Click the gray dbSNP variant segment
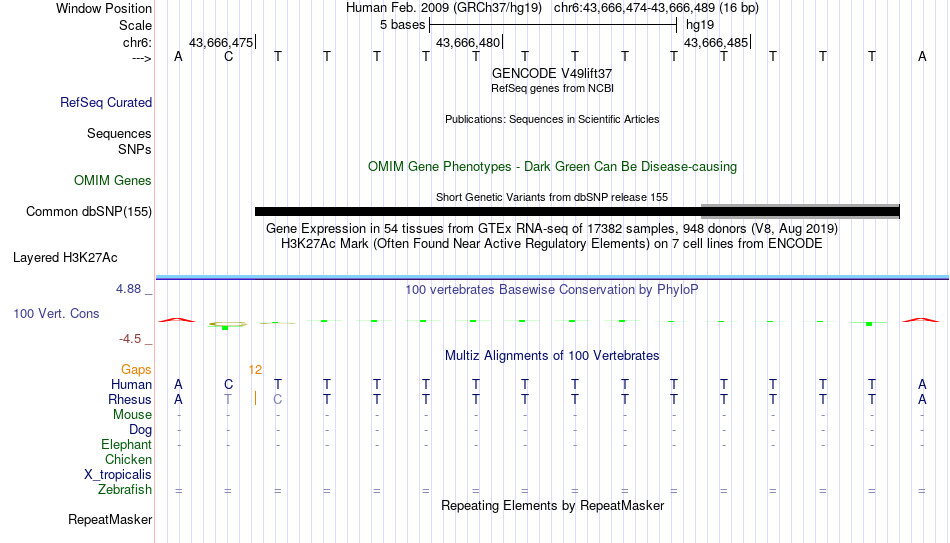This screenshot has width=950, height=543. (800, 211)
